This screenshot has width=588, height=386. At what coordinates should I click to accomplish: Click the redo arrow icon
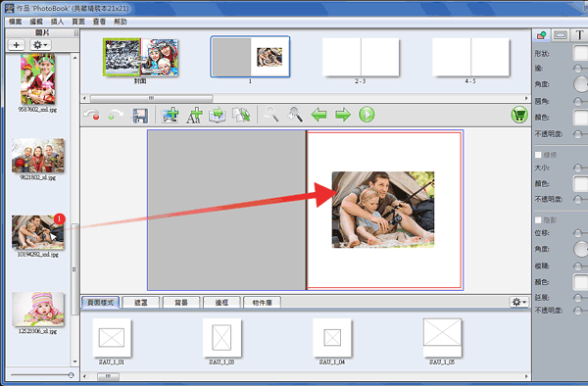[115, 115]
